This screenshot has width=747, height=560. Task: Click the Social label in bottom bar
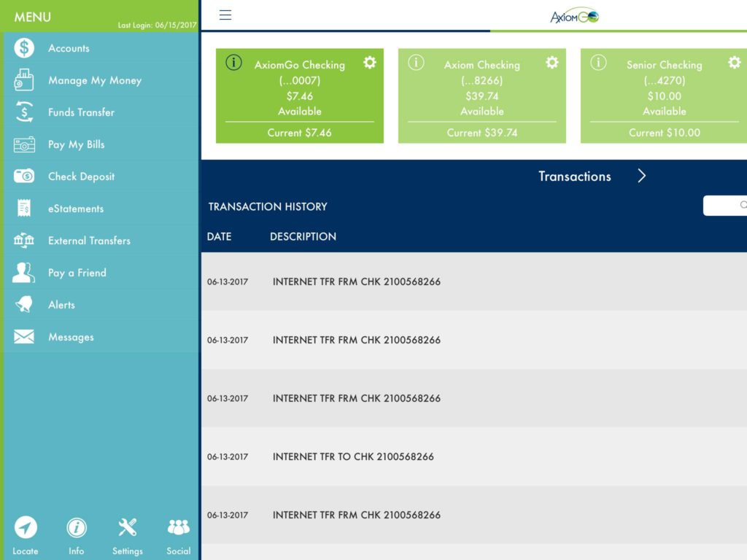179,551
